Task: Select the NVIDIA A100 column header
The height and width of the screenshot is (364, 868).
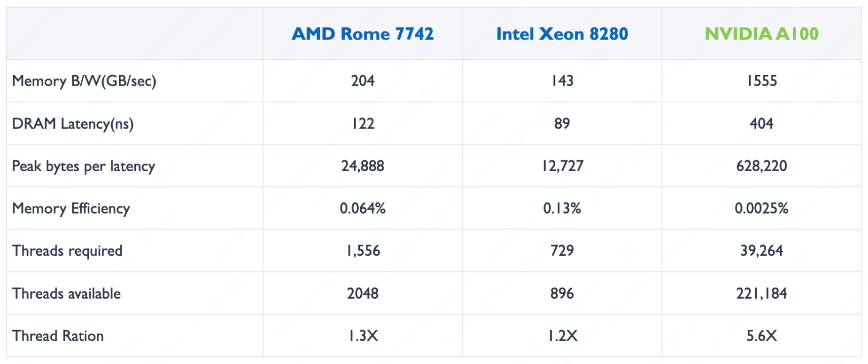Action: 761,34
